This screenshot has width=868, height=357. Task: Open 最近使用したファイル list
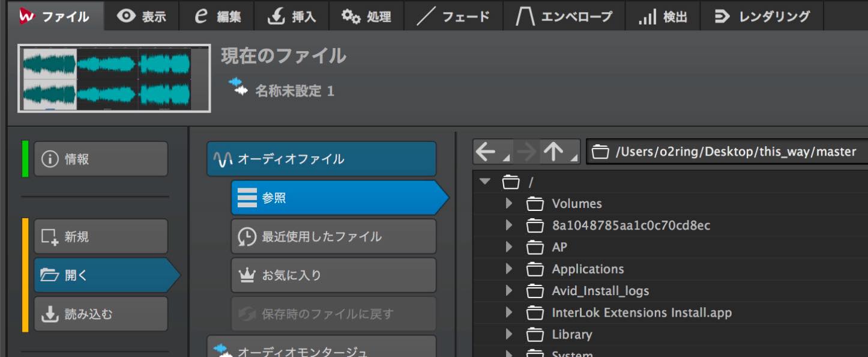point(334,236)
